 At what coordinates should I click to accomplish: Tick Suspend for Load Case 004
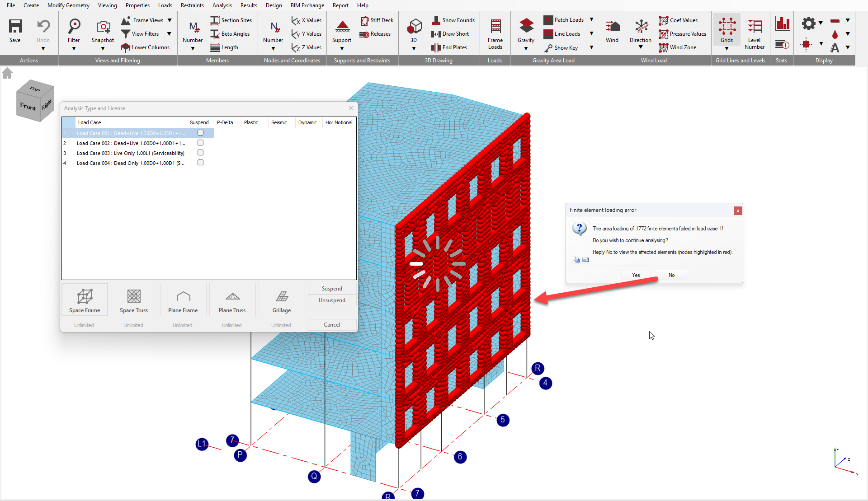200,163
